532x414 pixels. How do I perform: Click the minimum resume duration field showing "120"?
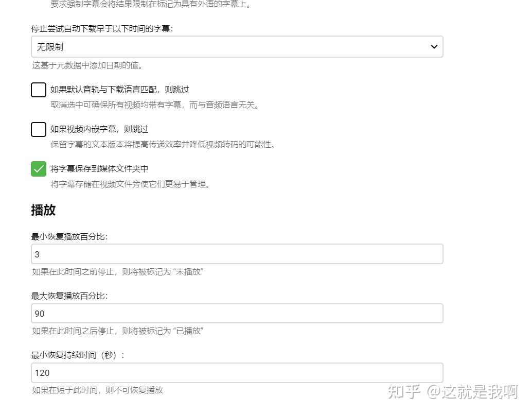[x=237, y=372]
